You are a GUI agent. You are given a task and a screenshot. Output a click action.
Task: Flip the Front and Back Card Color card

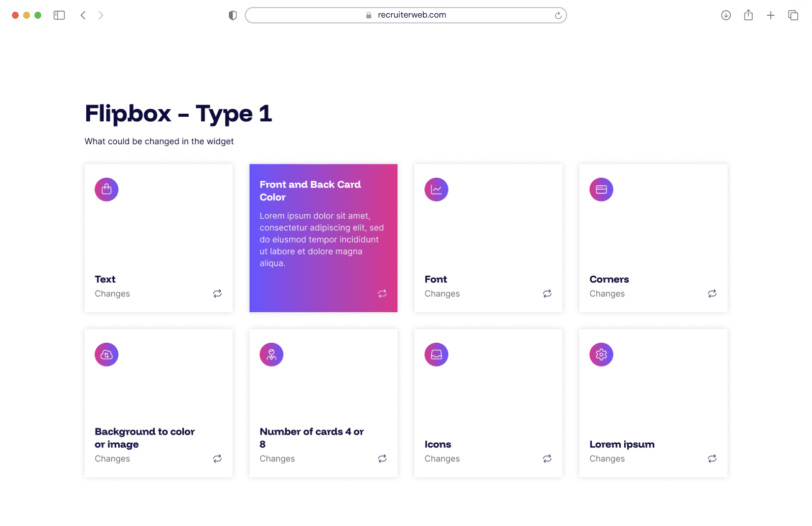pos(382,293)
